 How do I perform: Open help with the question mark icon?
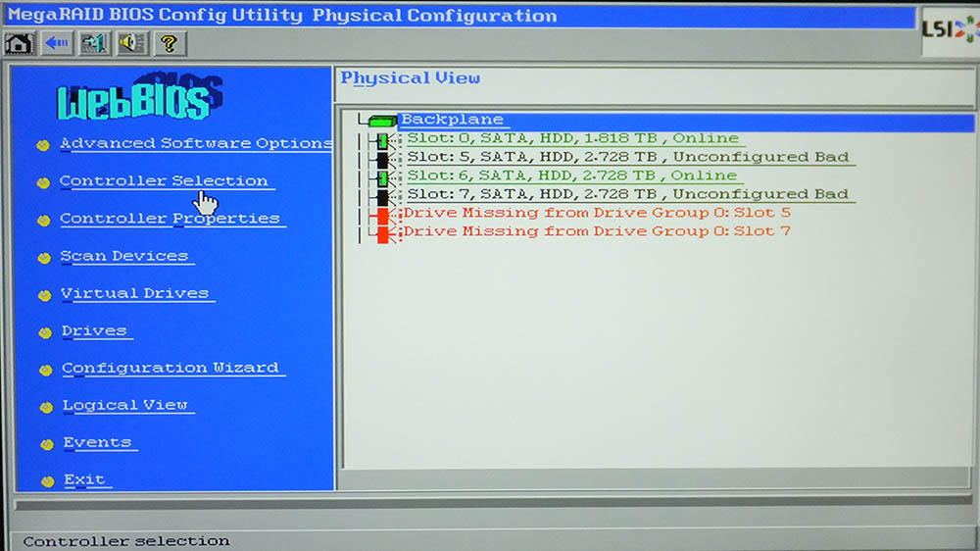tap(169, 43)
